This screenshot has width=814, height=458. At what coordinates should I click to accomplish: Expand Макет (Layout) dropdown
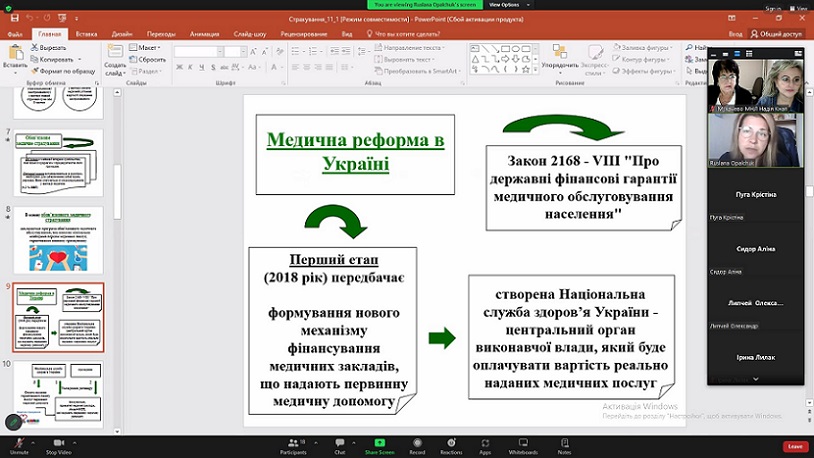click(x=145, y=47)
